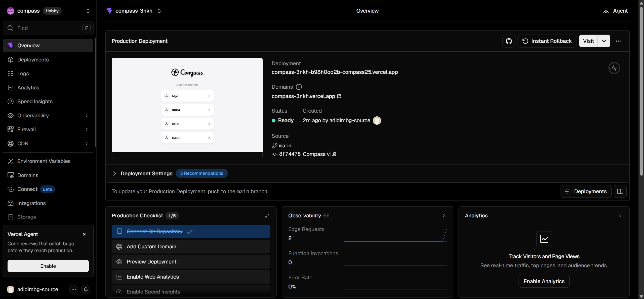The height and width of the screenshot is (299, 644).
Task: Open the GitHub repository icon button
Action: (x=509, y=41)
